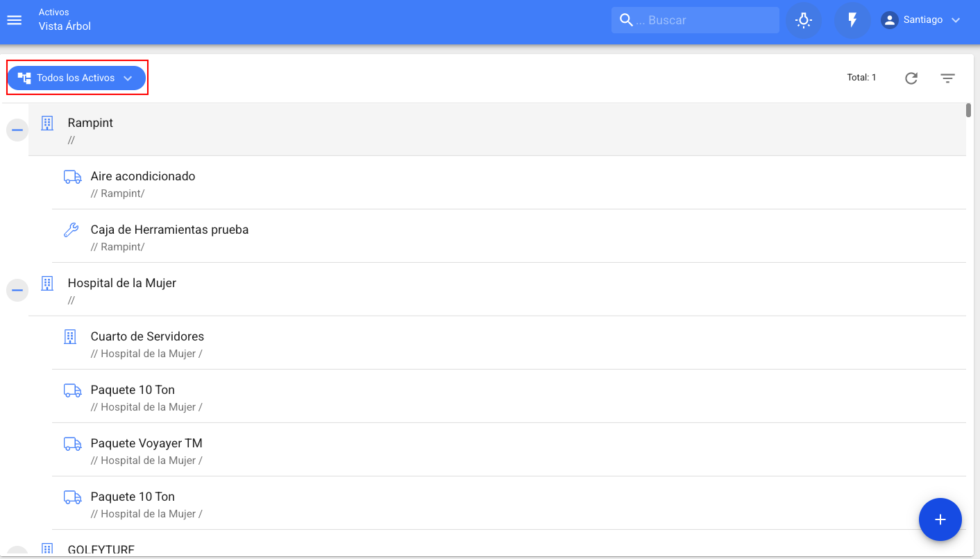Click the user avatar icon
The image size is (980, 559).
coord(889,20)
